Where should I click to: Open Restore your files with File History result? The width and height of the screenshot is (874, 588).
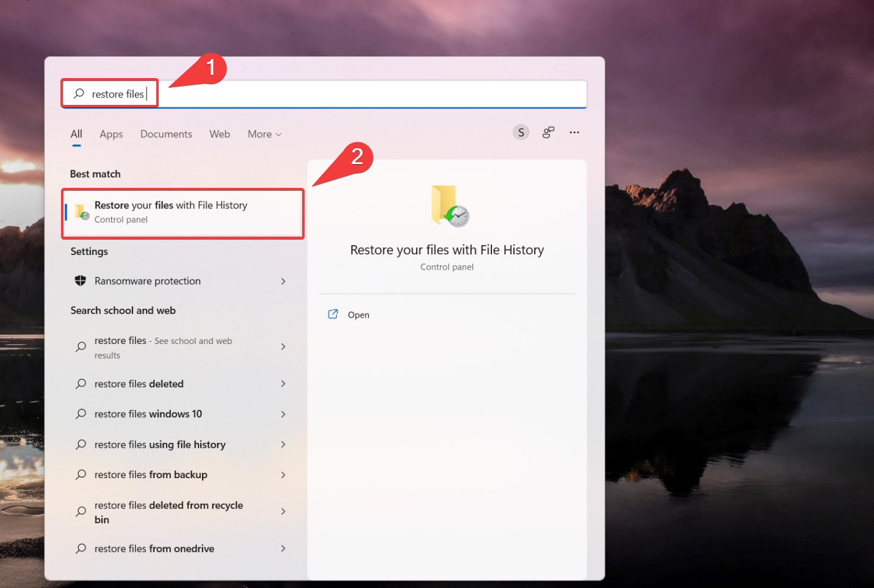coord(183,212)
